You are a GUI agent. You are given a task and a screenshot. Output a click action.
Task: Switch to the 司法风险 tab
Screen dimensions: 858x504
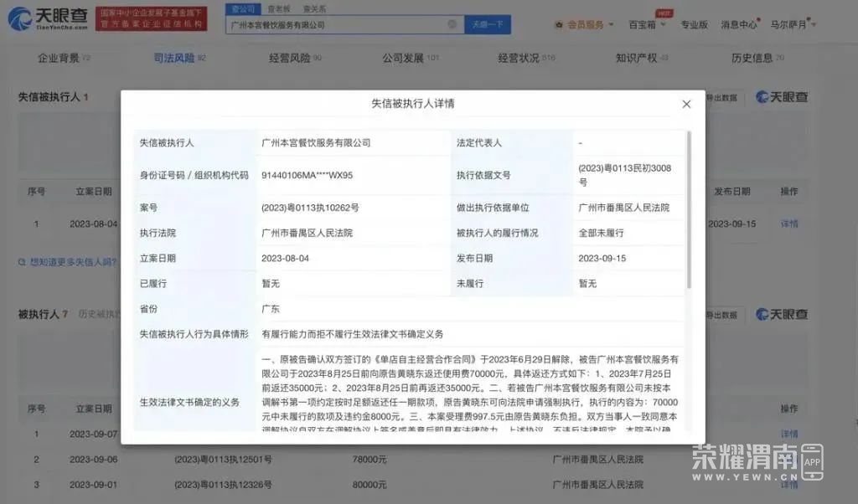[x=179, y=58]
